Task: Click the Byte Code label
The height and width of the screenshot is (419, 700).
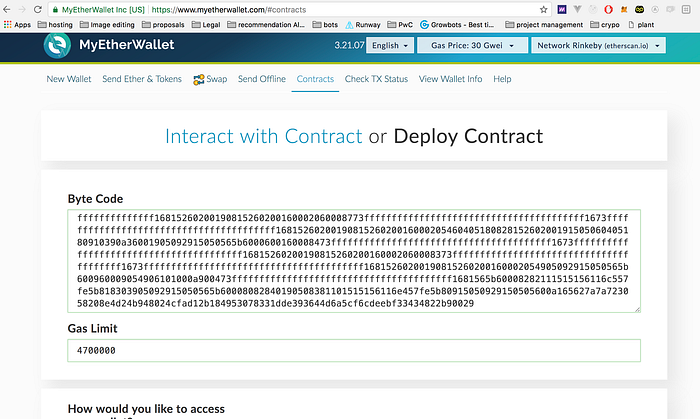Action: (95, 199)
